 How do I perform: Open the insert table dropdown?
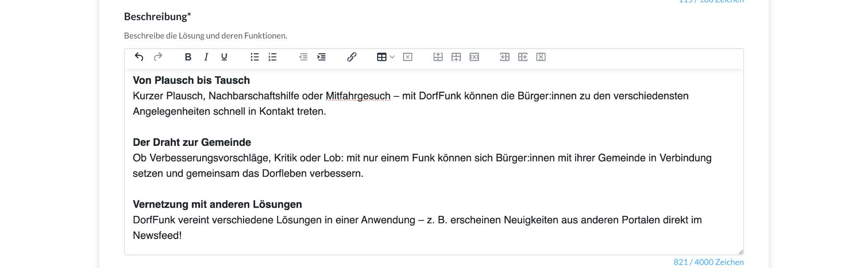[x=382, y=57]
